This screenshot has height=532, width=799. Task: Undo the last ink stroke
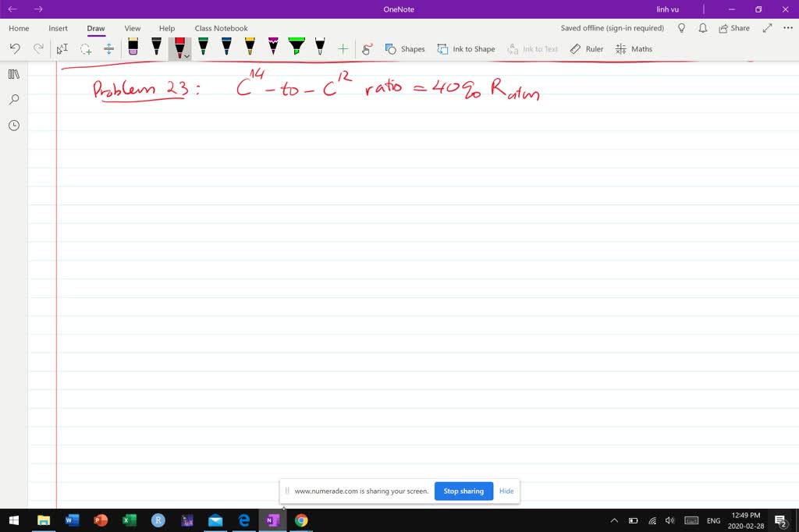15,49
